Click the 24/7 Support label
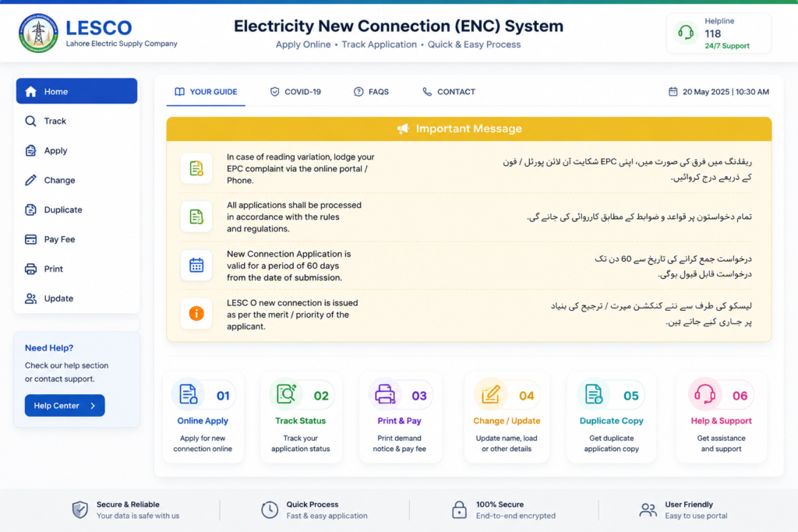This screenshot has height=532, width=798. tap(727, 46)
